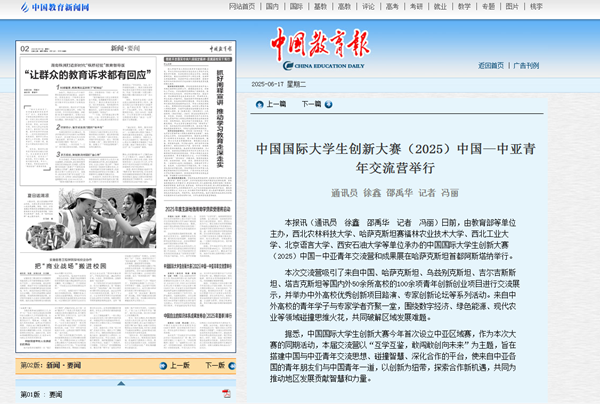This screenshot has width=600, height=404.
Task: Open 基教 in the top navigation
Action: (x=320, y=7)
